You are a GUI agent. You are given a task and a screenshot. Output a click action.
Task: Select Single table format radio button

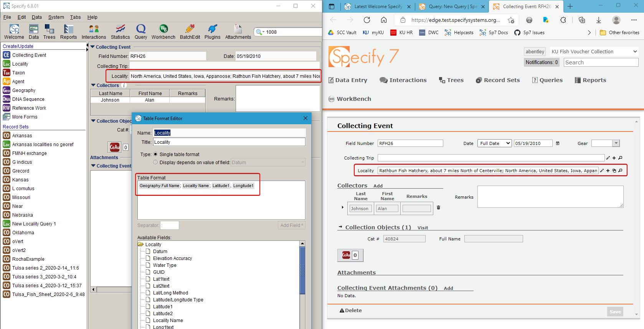[x=155, y=154]
